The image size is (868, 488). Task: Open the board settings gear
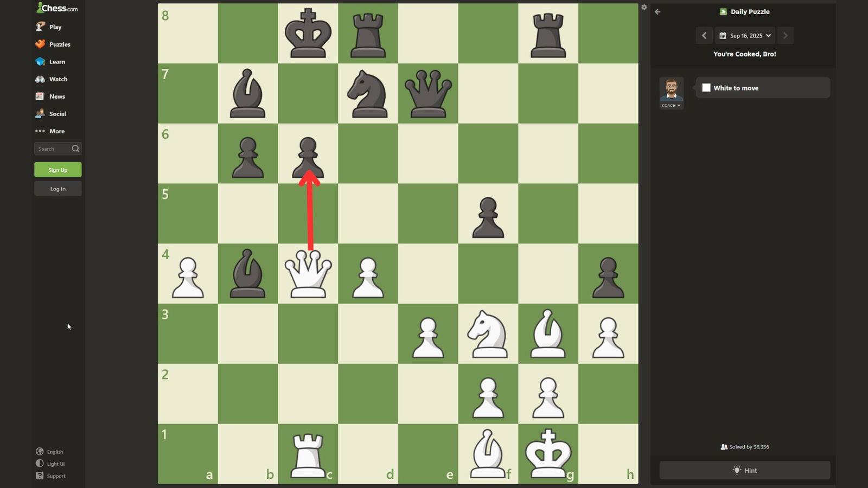coord(644,8)
